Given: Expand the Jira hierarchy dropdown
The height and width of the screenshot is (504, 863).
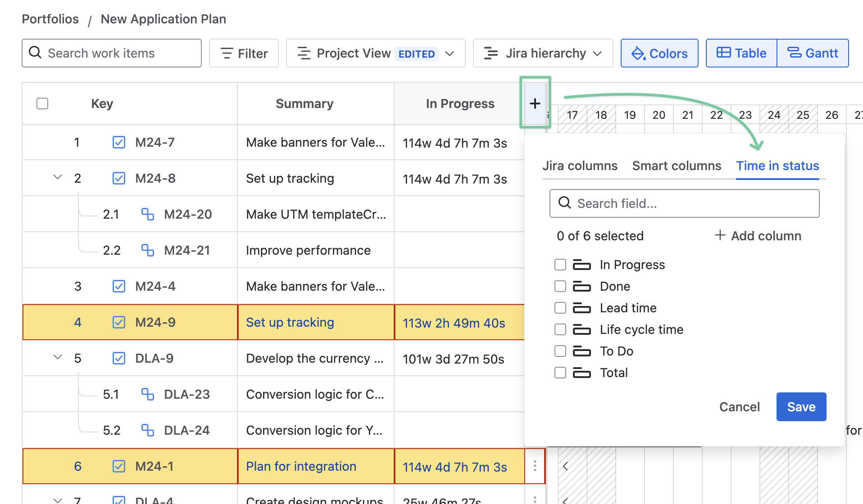Looking at the screenshot, I should 542,53.
